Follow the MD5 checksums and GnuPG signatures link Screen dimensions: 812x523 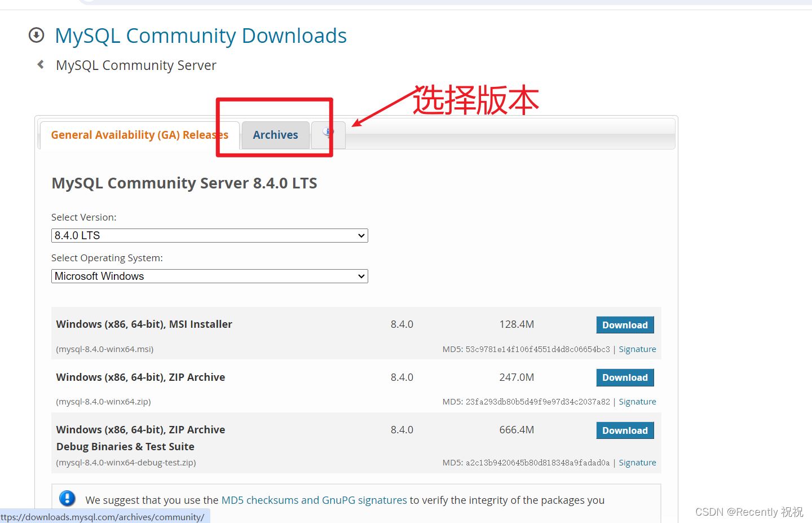point(314,500)
